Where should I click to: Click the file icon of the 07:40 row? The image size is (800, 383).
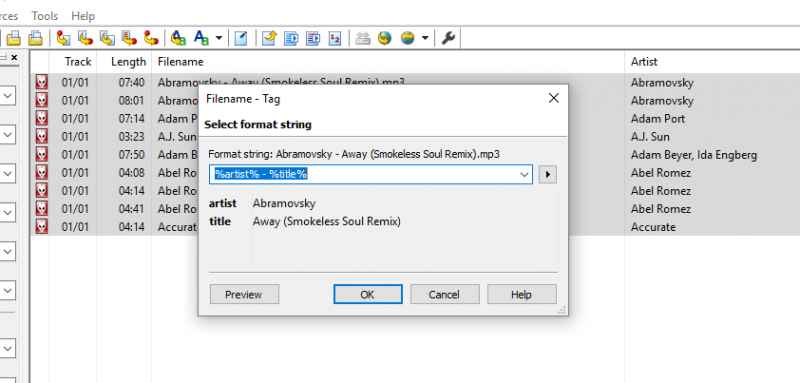click(41, 82)
